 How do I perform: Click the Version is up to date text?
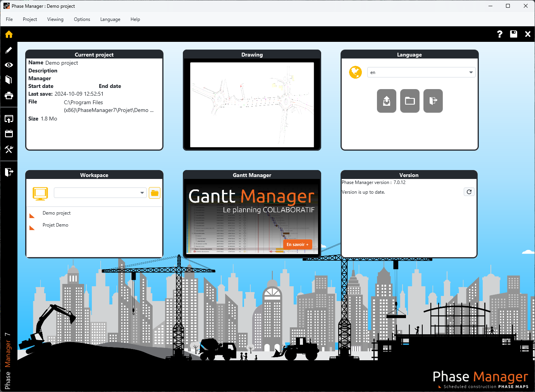pos(363,192)
